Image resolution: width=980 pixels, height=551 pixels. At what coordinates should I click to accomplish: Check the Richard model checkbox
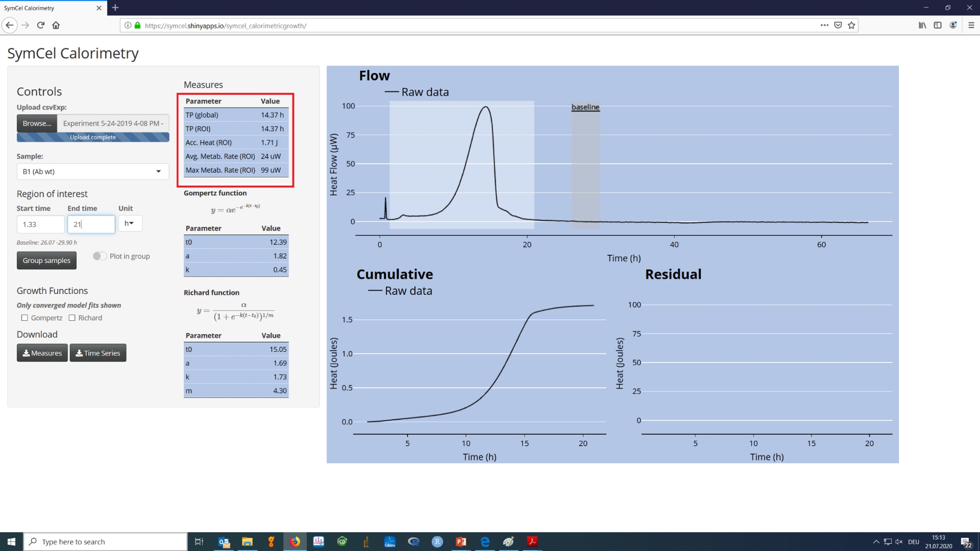[x=72, y=318]
